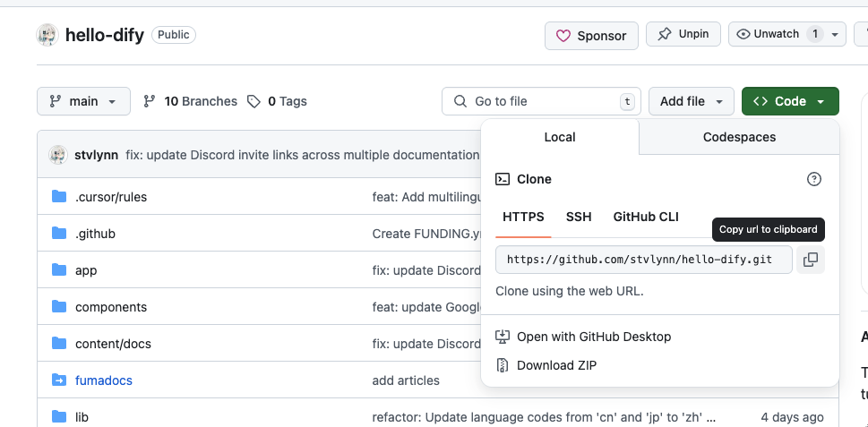Click the hello-dify repository avatar icon
This screenshot has height=427, width=868.
(47, 35)
